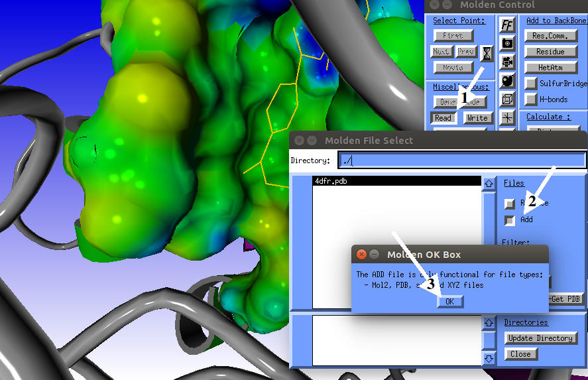Tick the Replace files checkbox
The height and width of the screenshot is (380, 588).
click(510, 204)
